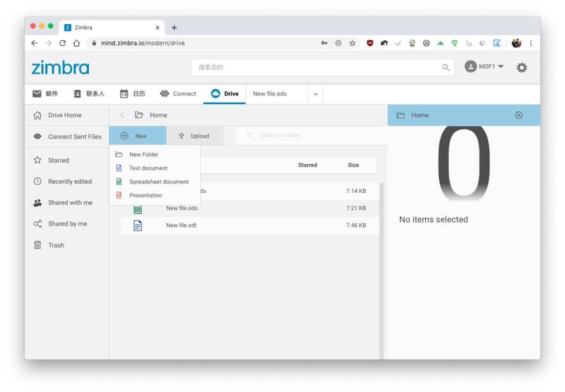Sort by Starred column header
The width and height of the screenshot is (565, 392).
(307, 165)
